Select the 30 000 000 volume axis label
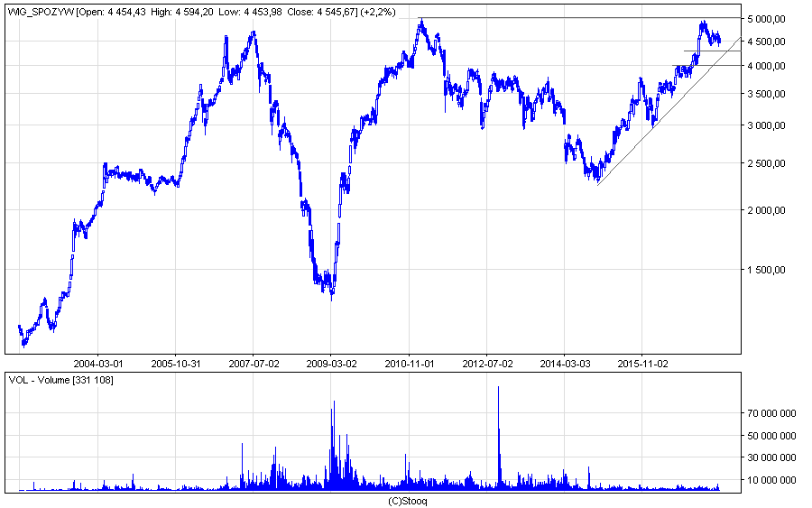The width and height of the screenshot is (812, 508). coord(771,457)
